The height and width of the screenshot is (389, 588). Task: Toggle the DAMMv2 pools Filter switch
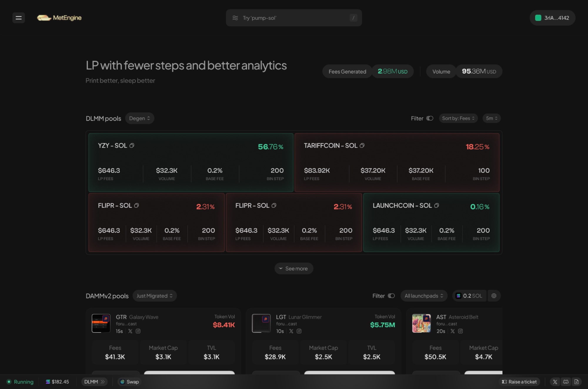click(391, 296)
